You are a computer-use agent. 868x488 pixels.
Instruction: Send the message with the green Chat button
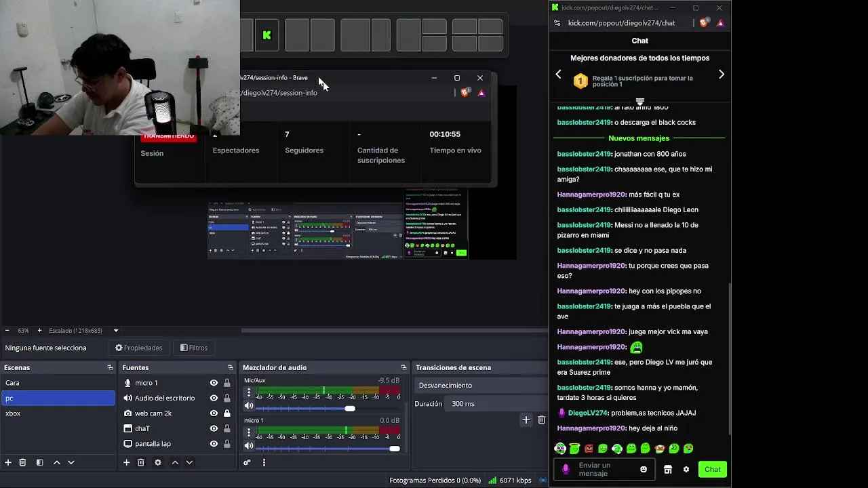tap(713, 469)
